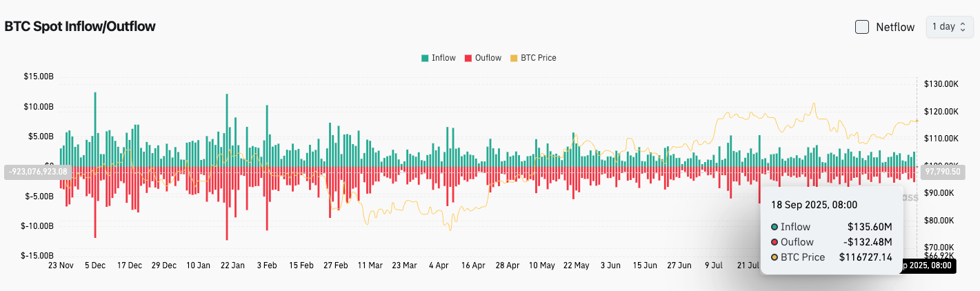
Task: Click the $120.00K price axis value
Action: click(942, 112)
